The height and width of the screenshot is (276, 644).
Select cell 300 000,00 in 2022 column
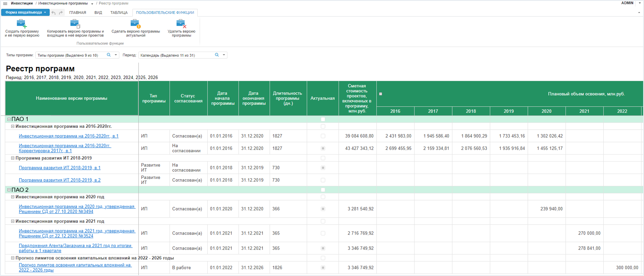(622, 268)
